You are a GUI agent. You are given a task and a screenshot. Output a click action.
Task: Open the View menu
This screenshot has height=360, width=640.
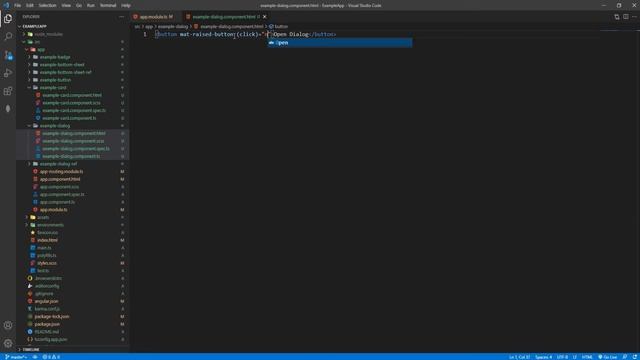click(x=66, y=5)
